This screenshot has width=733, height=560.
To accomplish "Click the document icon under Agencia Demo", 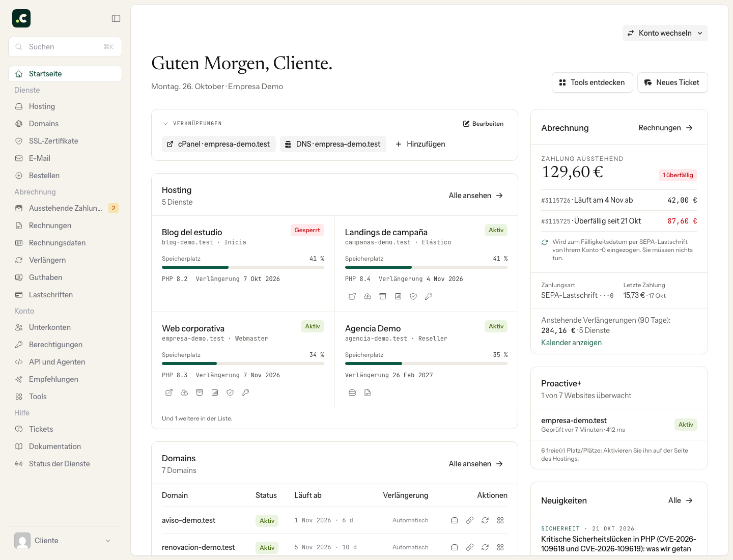I will pos(368,393).
